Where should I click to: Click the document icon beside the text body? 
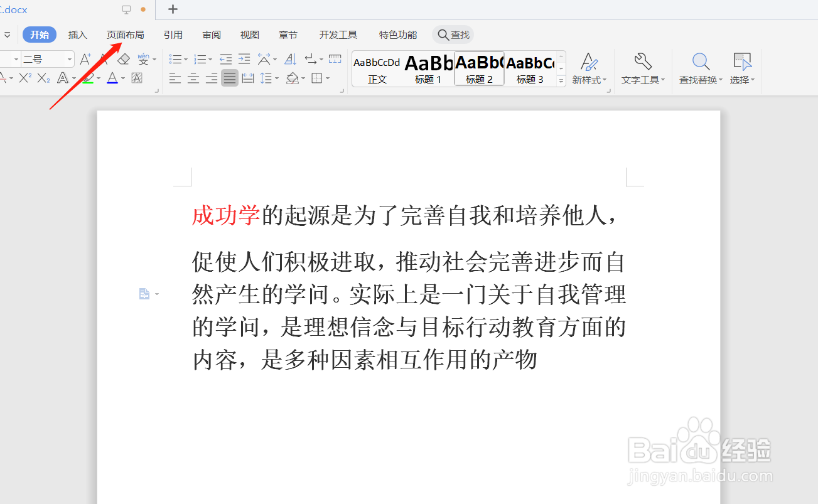tap(144, 293)
